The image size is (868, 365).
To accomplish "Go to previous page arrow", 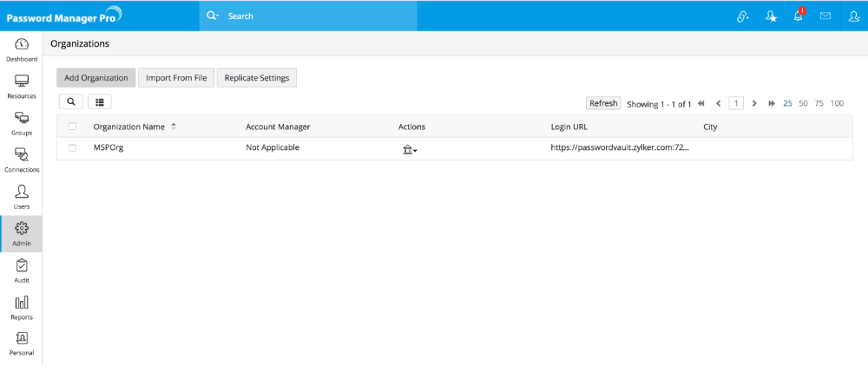I will (718, 103).
